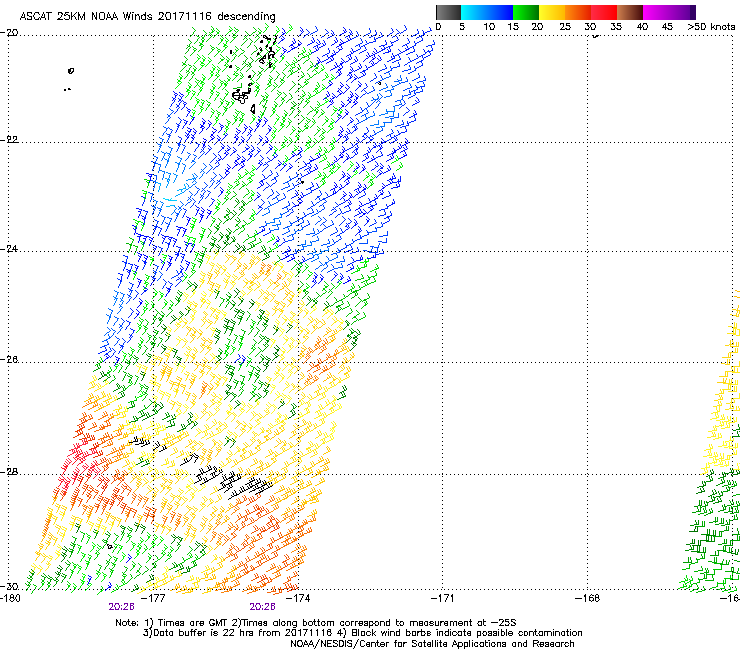Click the cyan-blue 5-15 knots legend segment
The width and height of the screenshot is (740, 650).
[487, 12]
